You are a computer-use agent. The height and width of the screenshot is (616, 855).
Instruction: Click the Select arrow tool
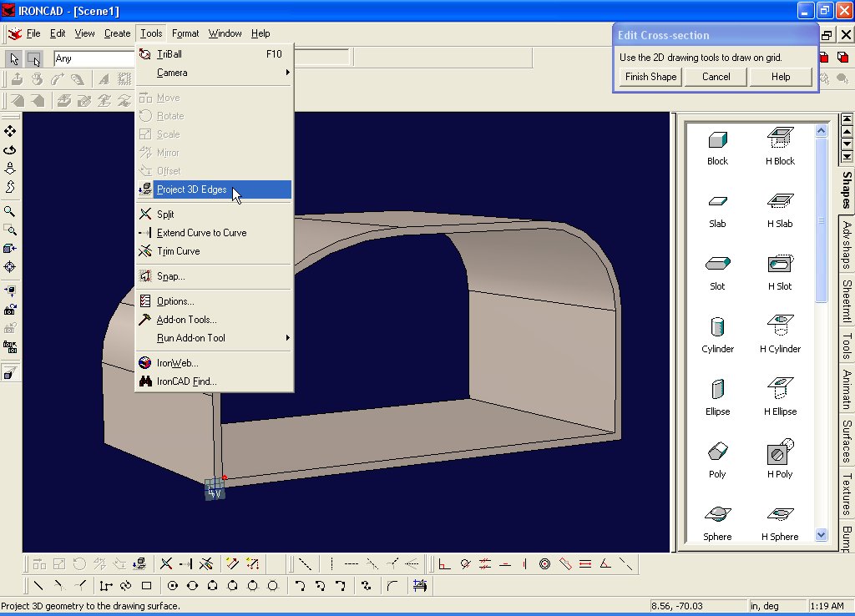14,58
